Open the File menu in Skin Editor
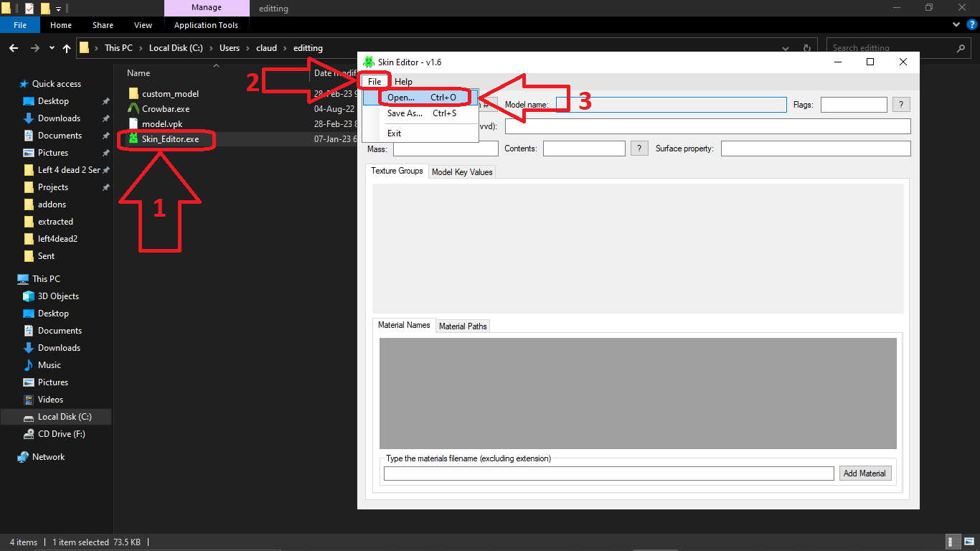 click(374, 82)
